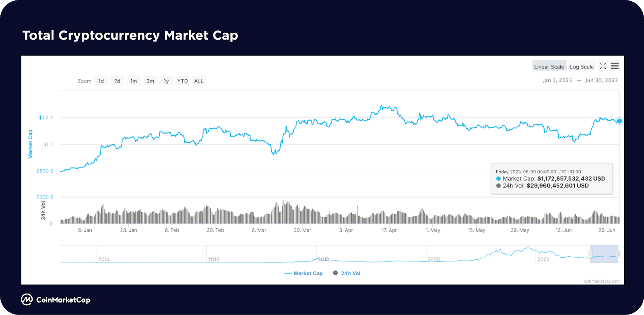Image resolution: width=644 pixels, height=315 pixels.
Task: Select the blue Market Cap data point marker
Action: click(x=619, y=121)
